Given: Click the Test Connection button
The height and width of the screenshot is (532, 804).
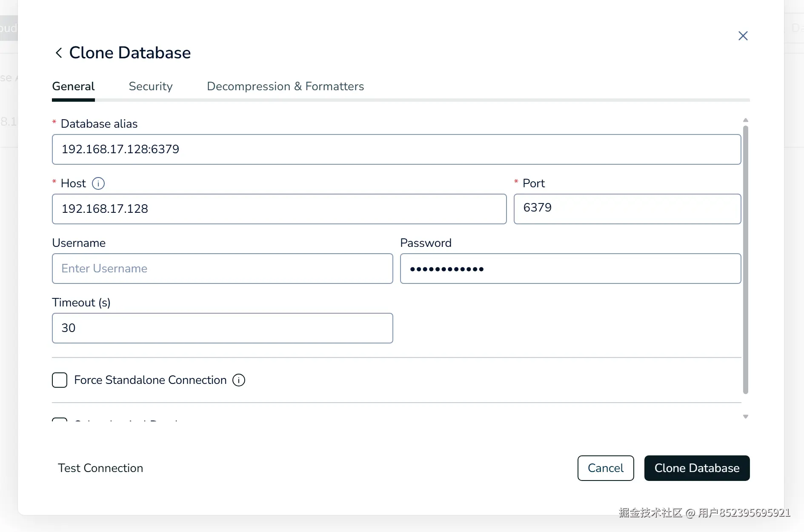Looking at the screenshot, I should tap(100, 468).
